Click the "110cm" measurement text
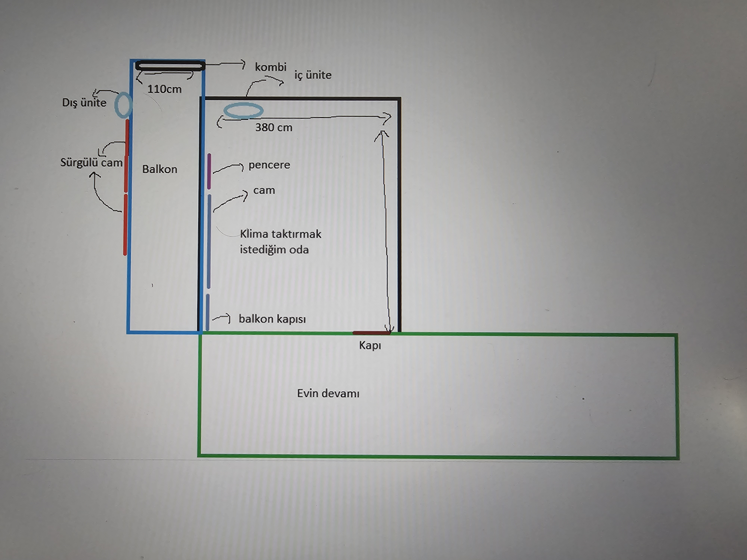 [165, 89]
